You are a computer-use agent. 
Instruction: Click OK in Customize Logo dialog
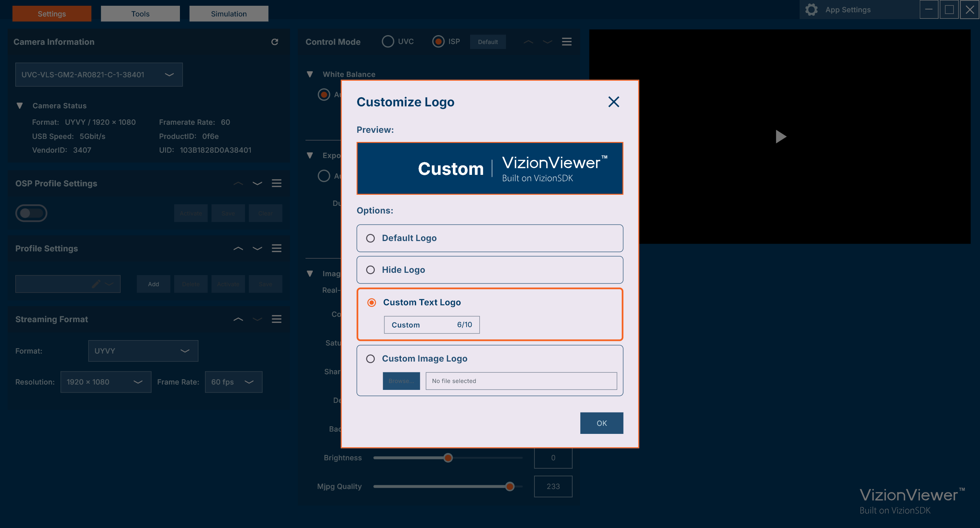601,423
